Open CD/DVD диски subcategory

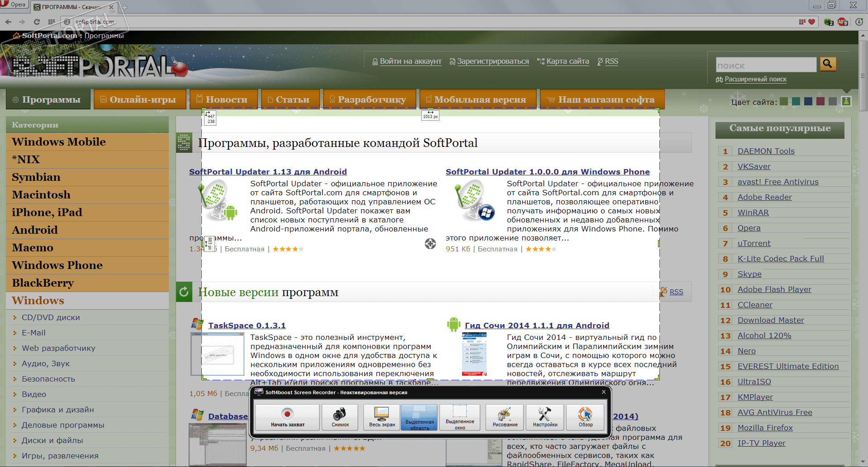pos(51,317)
